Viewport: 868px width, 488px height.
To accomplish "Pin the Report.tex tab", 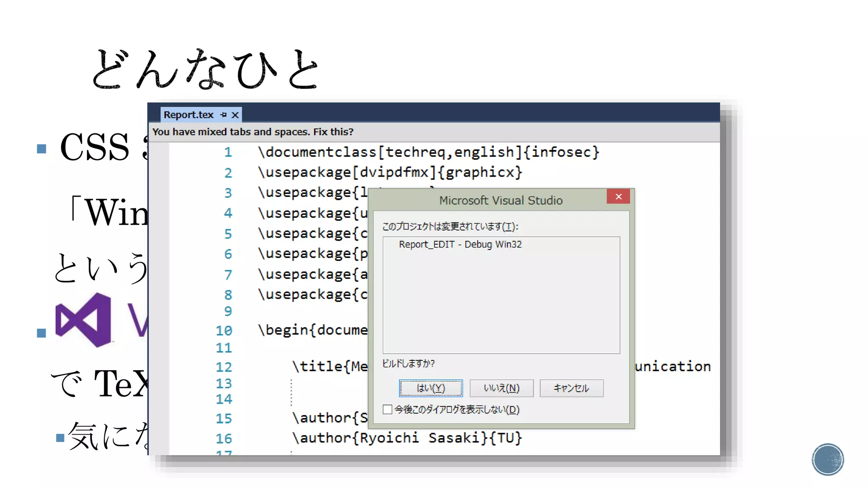I will (x=223, y=115).
